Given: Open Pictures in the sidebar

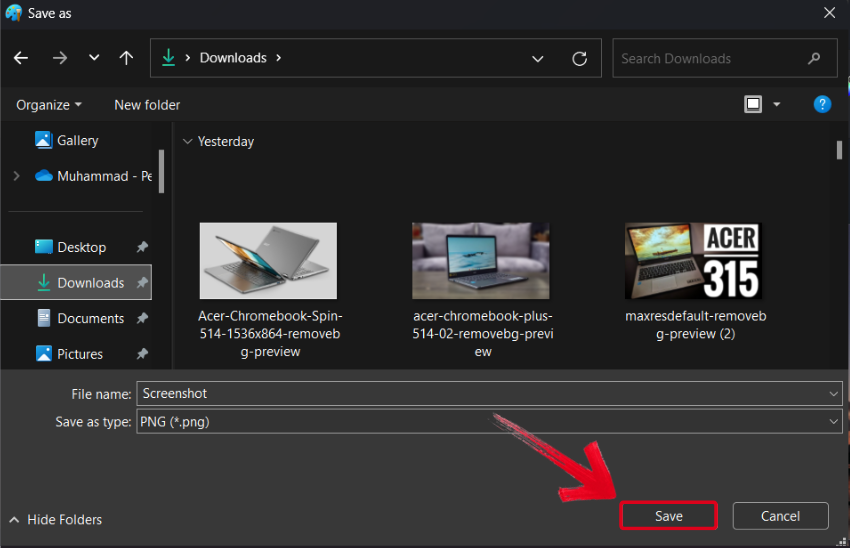Looking at the screenshot, I should pyautogui.click(x=69, y=354).
